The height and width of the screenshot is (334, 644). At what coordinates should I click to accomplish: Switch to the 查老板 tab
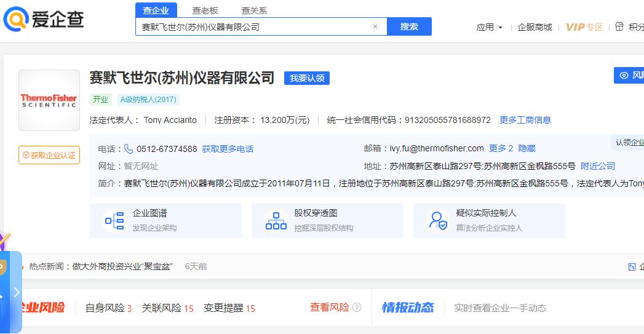205,10
